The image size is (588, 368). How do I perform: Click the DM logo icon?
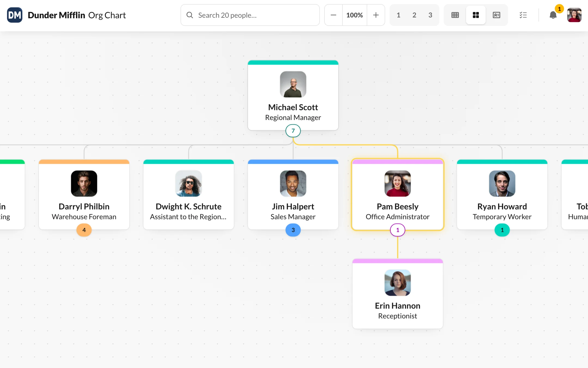click(15, 15)
